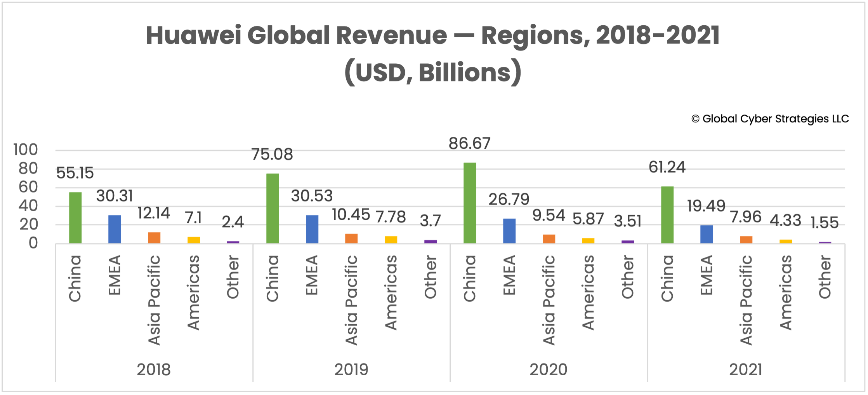The image size is (868, 395).
Task: Click the 2019 Asia Pacific orange bar
Action: (351, 238)
